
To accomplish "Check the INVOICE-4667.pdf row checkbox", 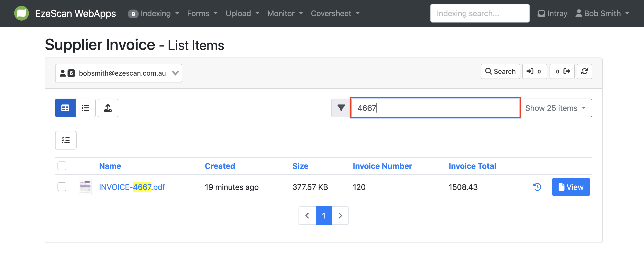I will coord(62,187).
